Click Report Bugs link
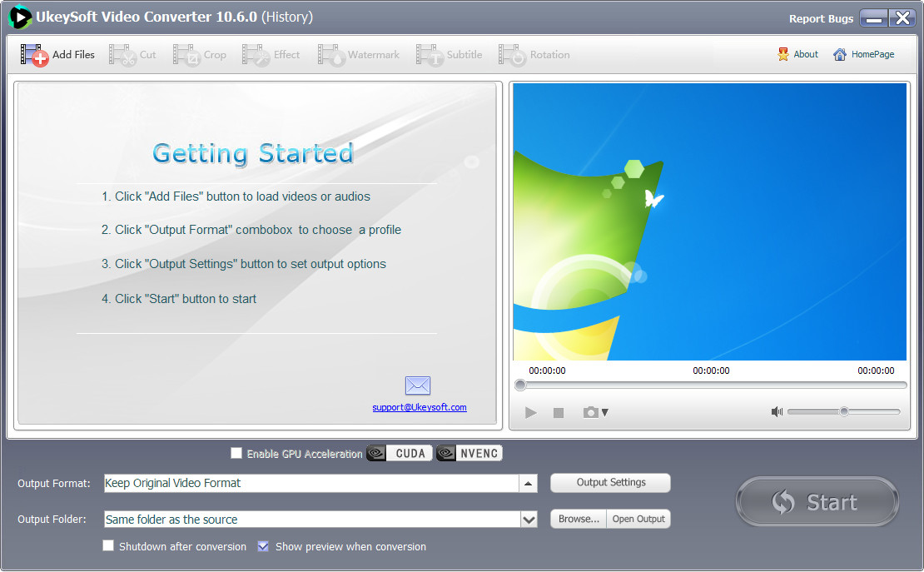Screen dimensions: 924x572 (821, 19)
